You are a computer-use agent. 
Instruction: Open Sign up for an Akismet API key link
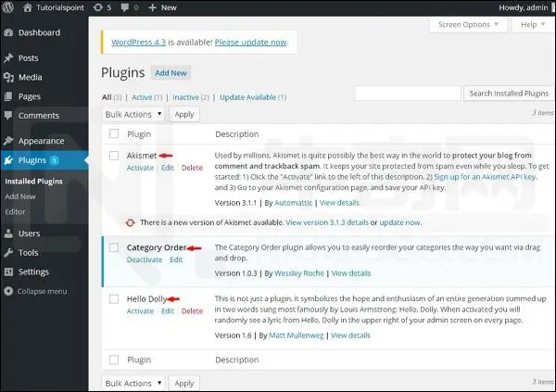coord(485,177)
